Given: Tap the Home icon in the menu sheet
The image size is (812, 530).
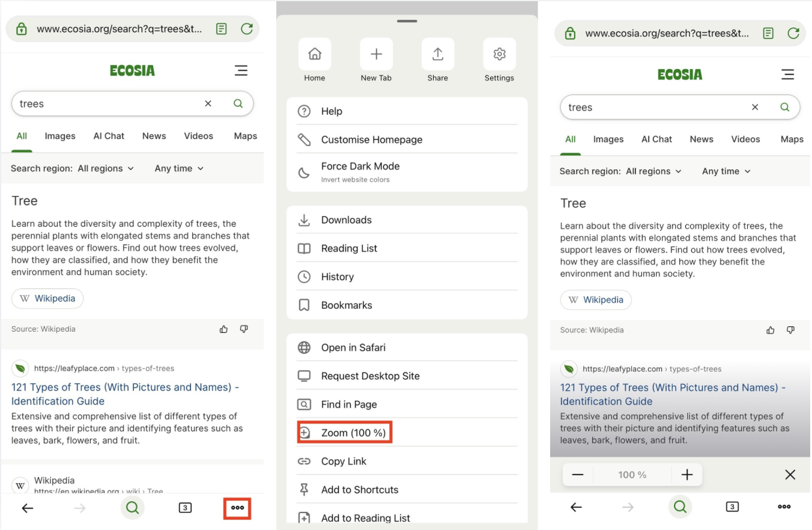Looking at the screenshot, I should tap(315, 54).
